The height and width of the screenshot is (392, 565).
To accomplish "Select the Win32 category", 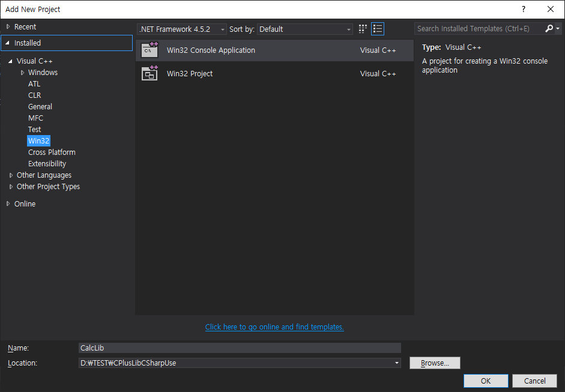I will [38, 141].
